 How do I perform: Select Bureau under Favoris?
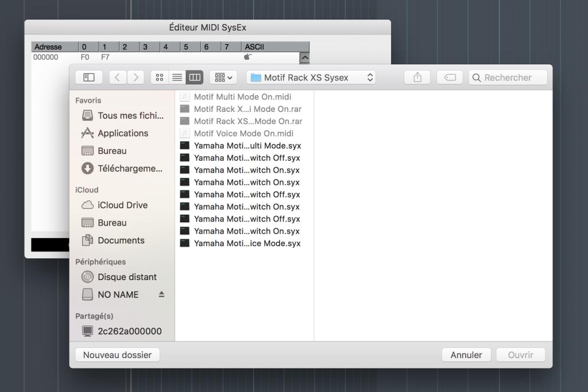pos(123,150)
